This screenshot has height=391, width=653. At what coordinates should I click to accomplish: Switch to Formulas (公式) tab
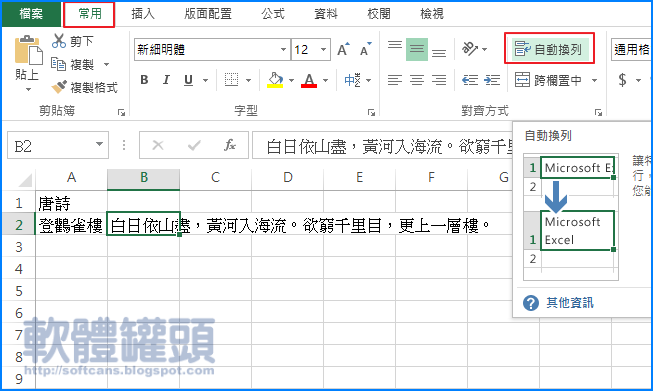(273, 14)
